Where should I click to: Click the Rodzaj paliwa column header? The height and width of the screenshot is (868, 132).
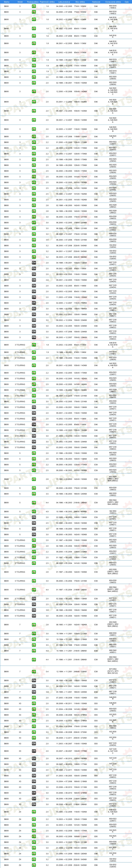[x=33, y=2]
